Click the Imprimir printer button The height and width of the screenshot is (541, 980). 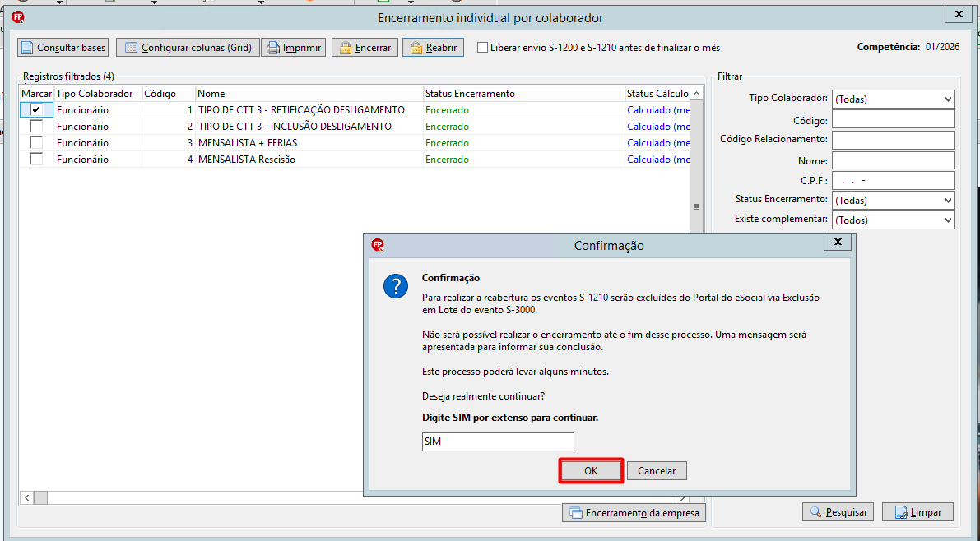point(294,48)
